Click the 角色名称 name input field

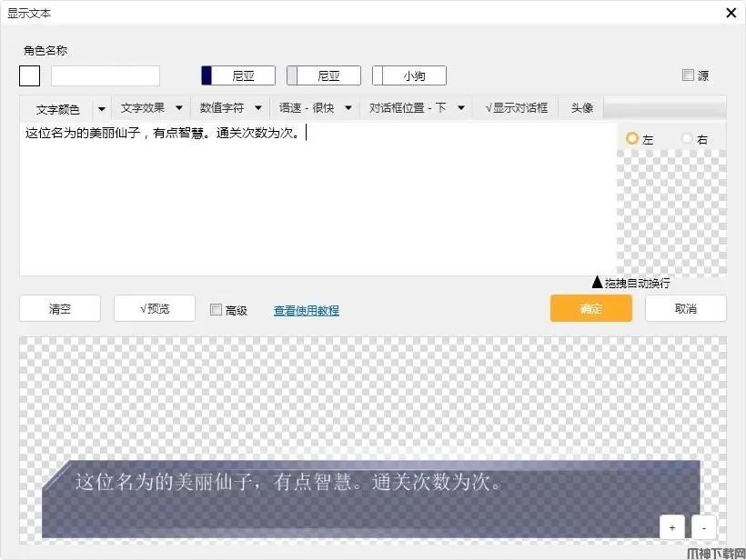click(106, 75)
